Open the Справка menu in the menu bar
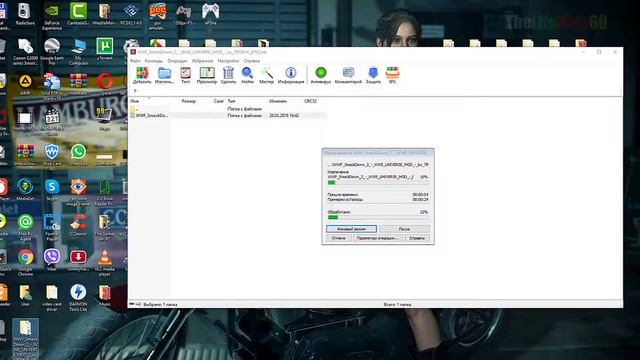 pyautogui.click(x=252, y=61)
